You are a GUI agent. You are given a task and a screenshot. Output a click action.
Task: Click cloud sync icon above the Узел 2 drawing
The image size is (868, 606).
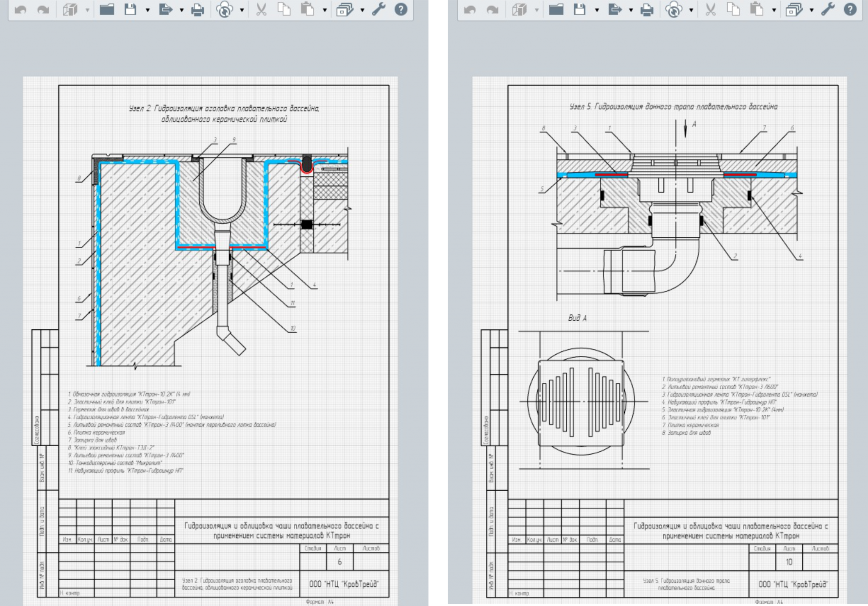pyautogui.click(x=224, y=9)
